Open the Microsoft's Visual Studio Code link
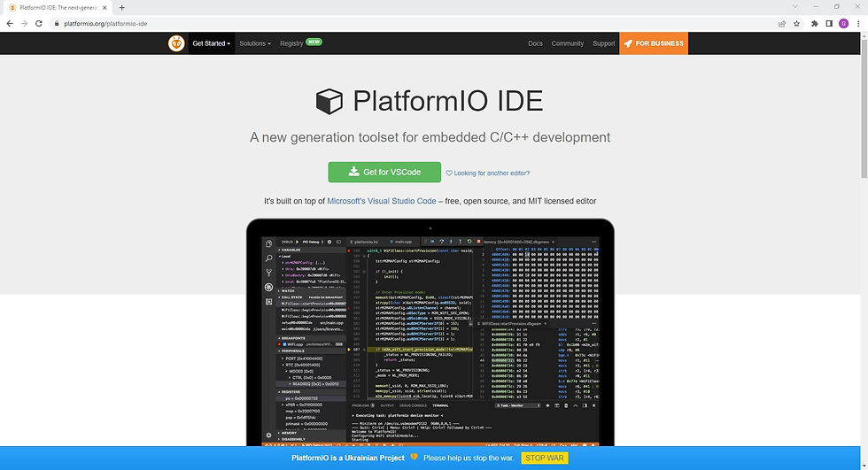Screen dimensions: 868x470 click(382, 201)
